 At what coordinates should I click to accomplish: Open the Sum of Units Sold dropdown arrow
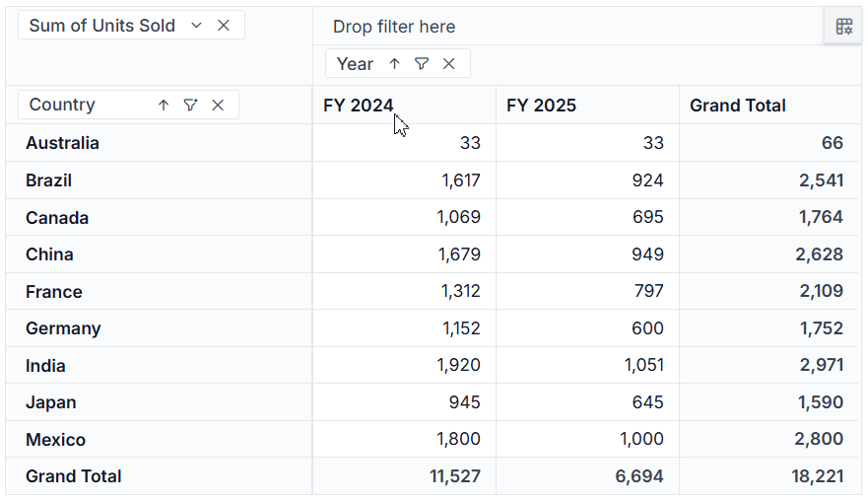tap(196, 26)
